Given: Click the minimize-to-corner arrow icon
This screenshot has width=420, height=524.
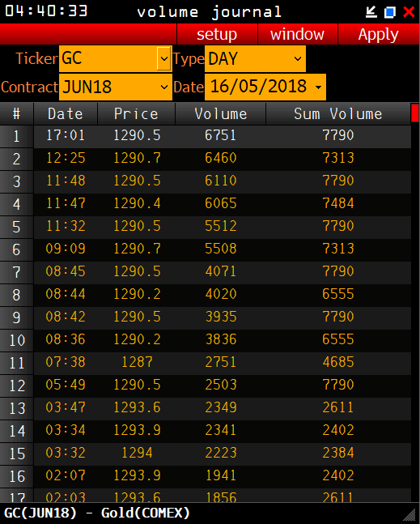Looking at the screenshot, I should (x=371, y=12).
